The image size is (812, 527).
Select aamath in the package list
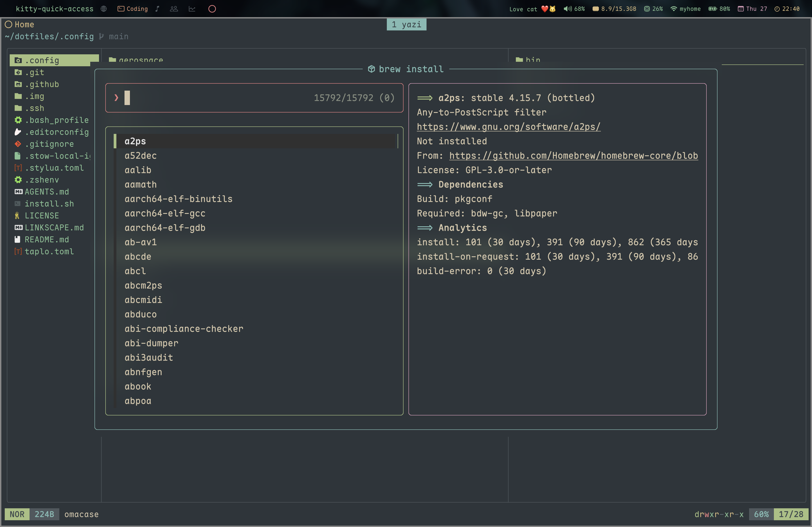[x=141, y=184]
